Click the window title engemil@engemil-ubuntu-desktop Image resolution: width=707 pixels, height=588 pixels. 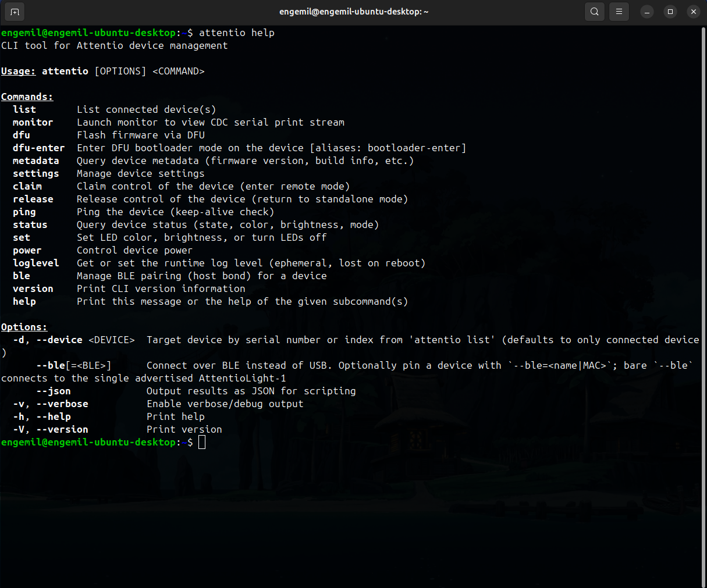tap(354, 12)
